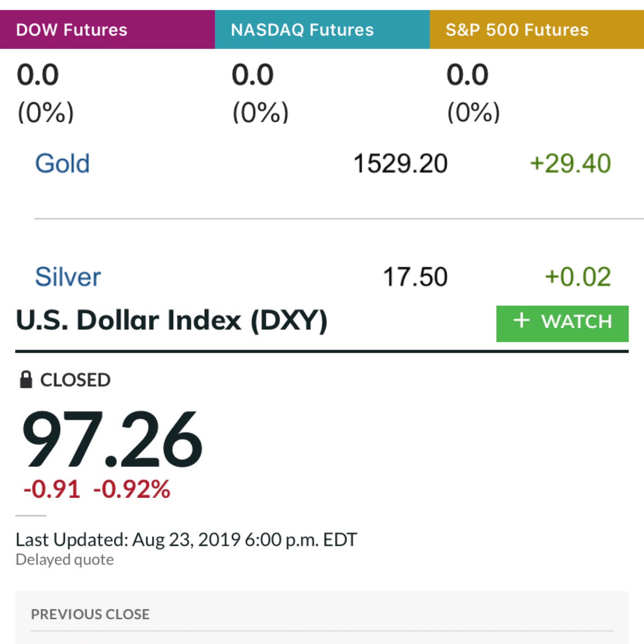
Task: Click the -0.92% percent change
Action: click(x=132, y=489)
